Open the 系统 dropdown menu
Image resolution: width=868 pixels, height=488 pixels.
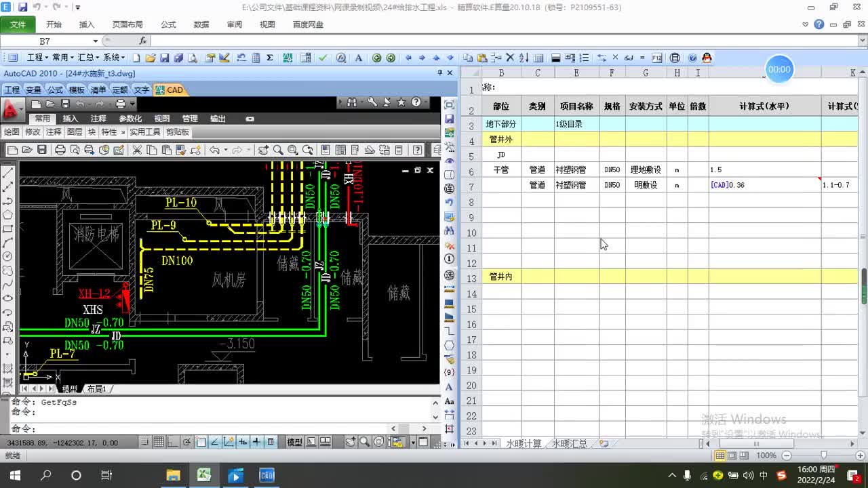(x=114, y=58)
